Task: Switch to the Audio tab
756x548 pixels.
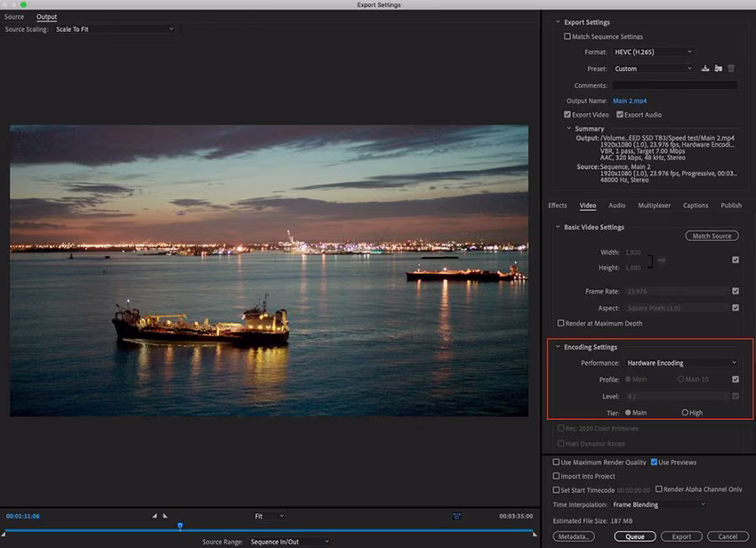Action: 616,205
